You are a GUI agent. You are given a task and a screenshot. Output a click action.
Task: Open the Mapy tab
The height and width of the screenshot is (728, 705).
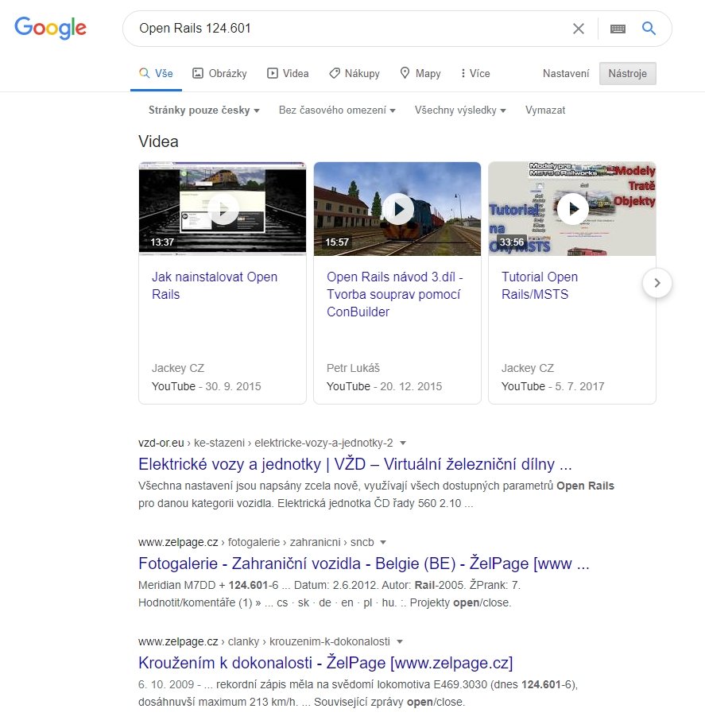[x=420, y=73]
